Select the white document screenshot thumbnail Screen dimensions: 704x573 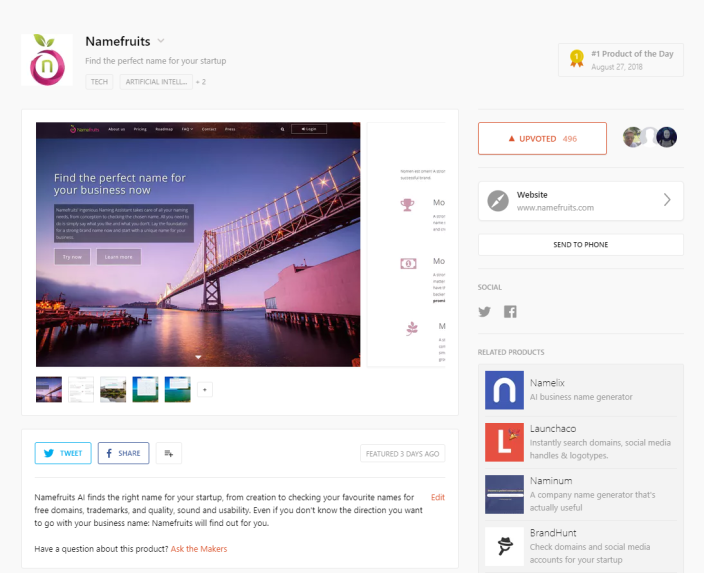click(x=81, y=389)
